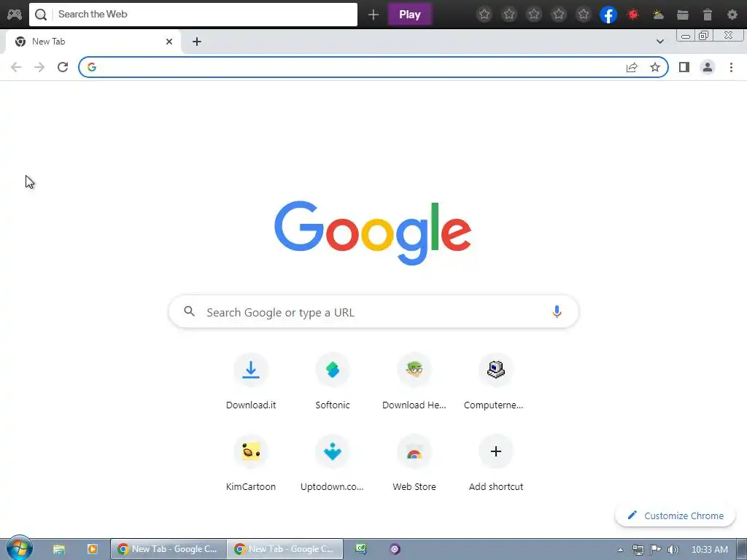The width and height of the screenshot is (747, 560).
Task: Click the trash can icon in top bar
Action: click(708, 15)
